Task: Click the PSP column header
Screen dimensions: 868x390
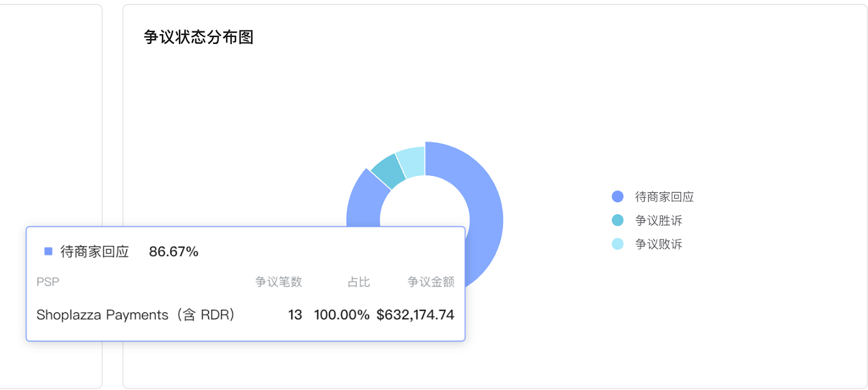Action: [48, 282]
